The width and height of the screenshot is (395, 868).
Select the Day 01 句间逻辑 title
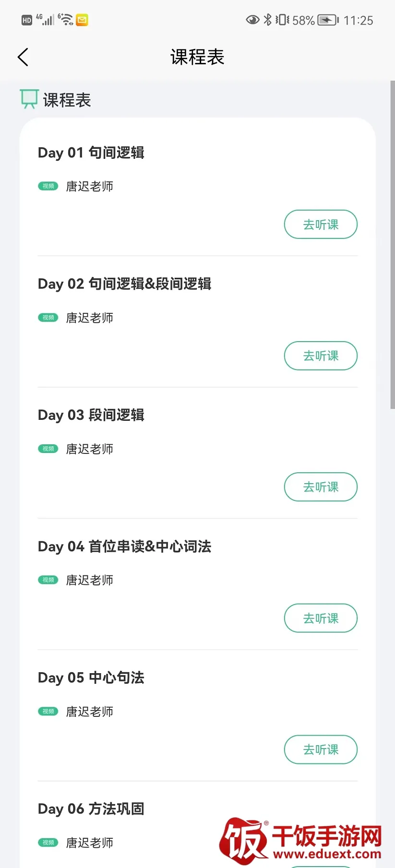(91, 153)
